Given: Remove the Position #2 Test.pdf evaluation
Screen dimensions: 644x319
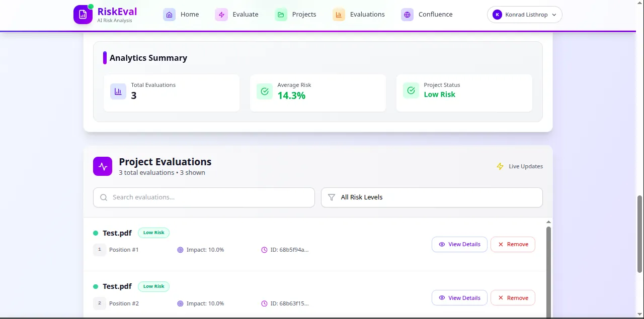Looking at the screenshot, I should coord(513,298).
